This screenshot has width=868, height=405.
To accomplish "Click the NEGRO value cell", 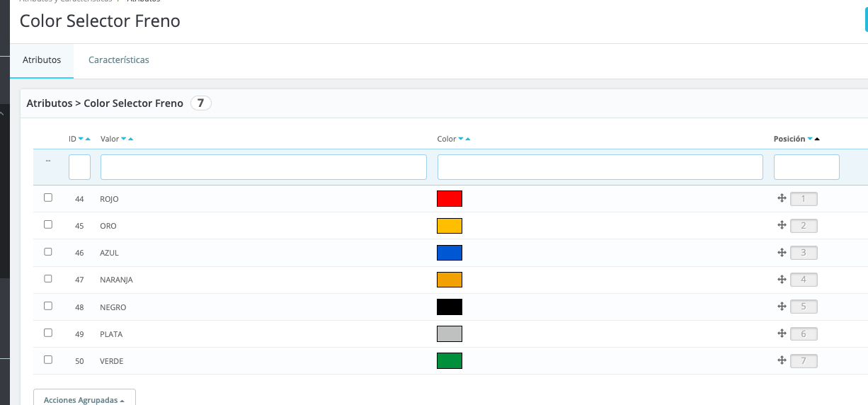I will (x=113, y=307).
